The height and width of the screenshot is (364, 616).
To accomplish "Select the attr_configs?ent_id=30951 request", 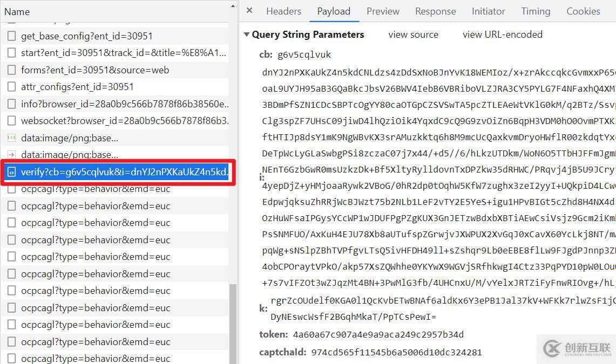I will click(x=77, y=87).
